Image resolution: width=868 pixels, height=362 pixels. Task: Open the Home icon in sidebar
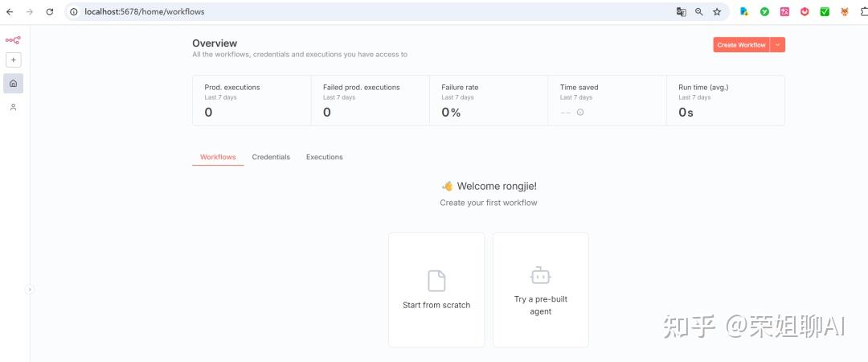[x=13, y=83]
